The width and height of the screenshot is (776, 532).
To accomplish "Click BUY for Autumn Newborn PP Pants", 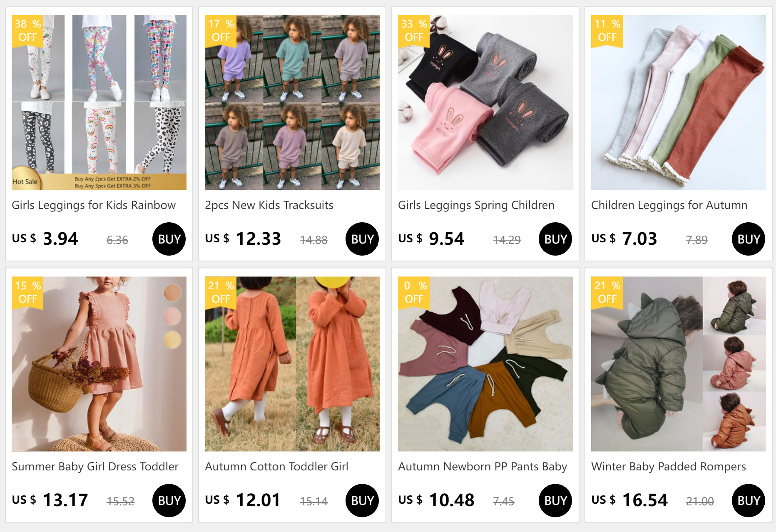I will 555,500.
